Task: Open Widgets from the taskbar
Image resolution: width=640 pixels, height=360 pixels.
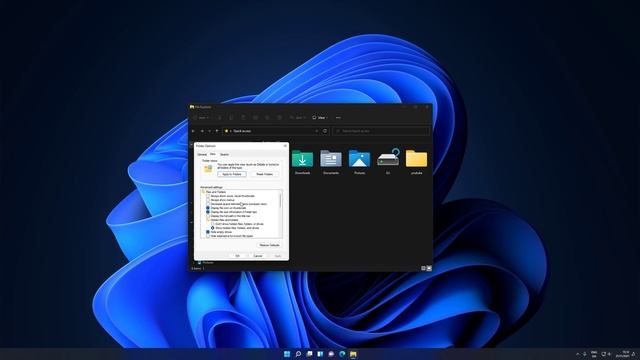Action: point(320,354)
